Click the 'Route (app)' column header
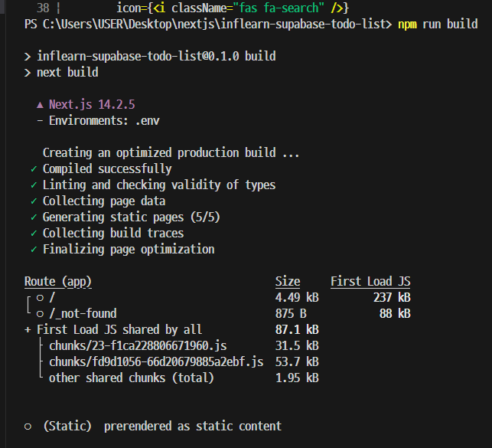The height and width of the screenshot is (448, 492). (58, 282)
